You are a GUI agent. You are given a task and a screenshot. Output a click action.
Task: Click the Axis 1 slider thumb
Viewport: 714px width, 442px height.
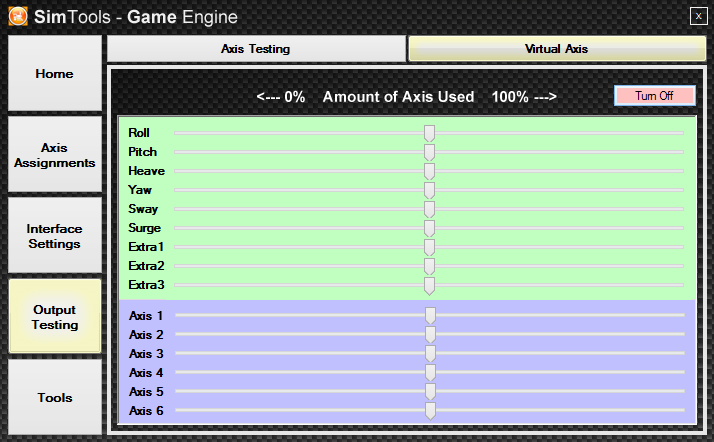pos(430,316)
